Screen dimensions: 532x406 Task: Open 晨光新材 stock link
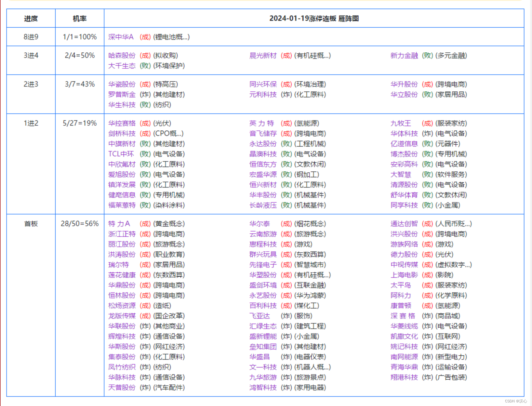coord(263,56)
